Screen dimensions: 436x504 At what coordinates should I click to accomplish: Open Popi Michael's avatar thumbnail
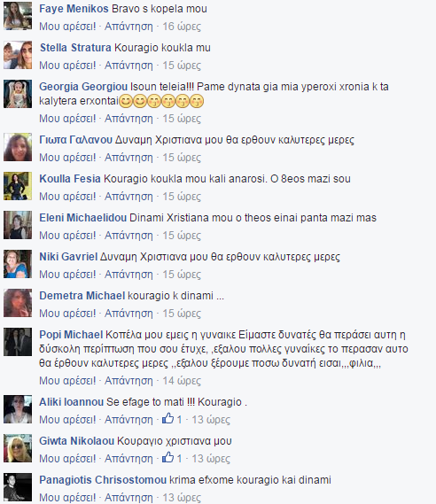pyautogui.click(x=18, y=342)
